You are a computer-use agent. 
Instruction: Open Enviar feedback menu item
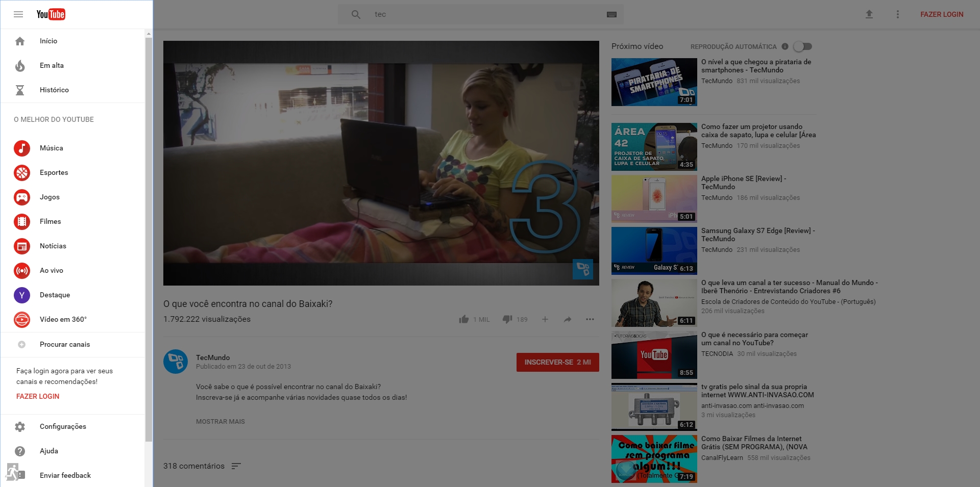coord(72,475)
